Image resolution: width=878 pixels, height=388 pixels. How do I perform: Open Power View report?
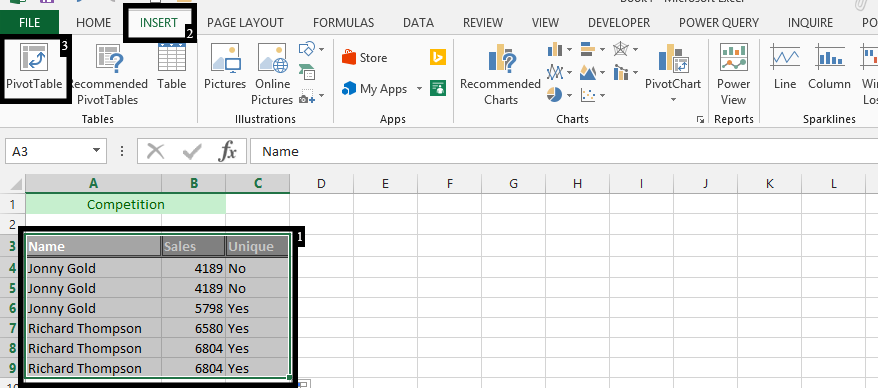[734, 74]
